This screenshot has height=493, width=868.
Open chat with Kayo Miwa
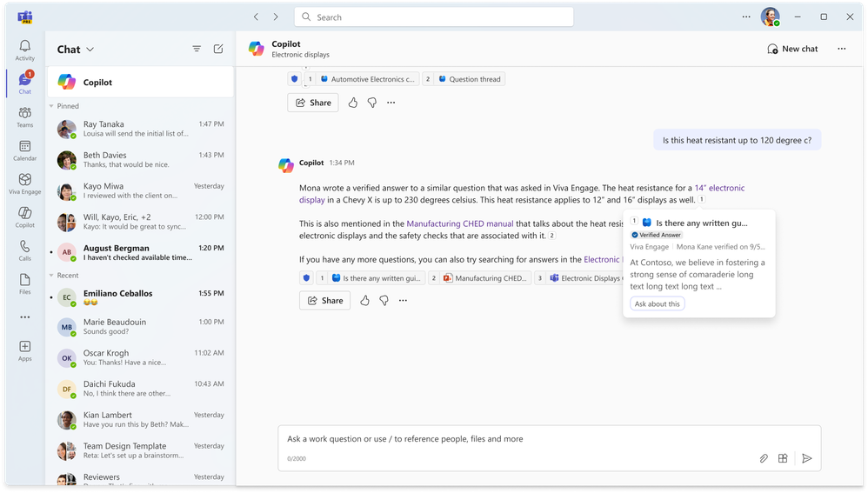coord(141,190)
